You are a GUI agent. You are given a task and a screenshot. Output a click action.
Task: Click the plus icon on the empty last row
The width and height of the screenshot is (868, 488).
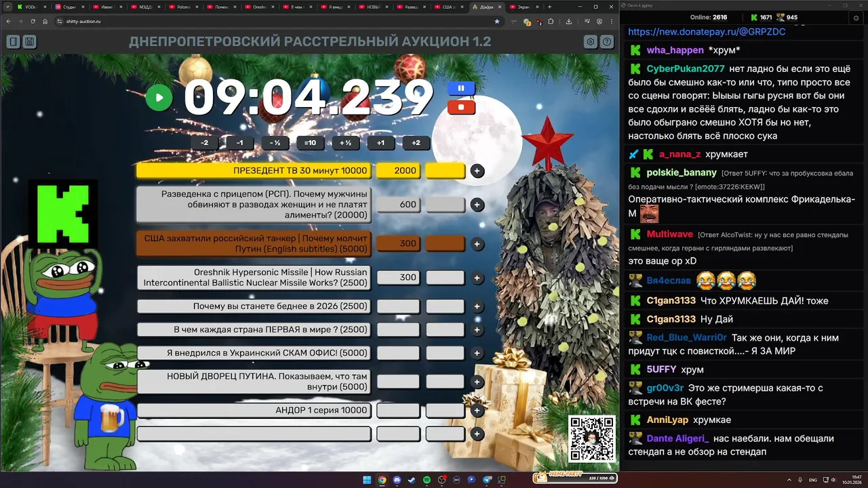pyautogui.click(x=477, y=434)
